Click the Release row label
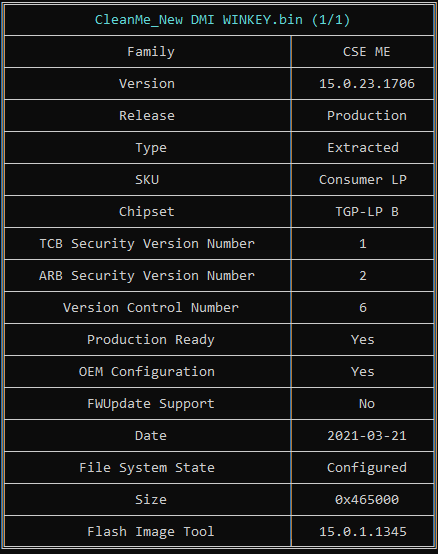This screenshot has height=554, width=438. [x=147, y=116]
